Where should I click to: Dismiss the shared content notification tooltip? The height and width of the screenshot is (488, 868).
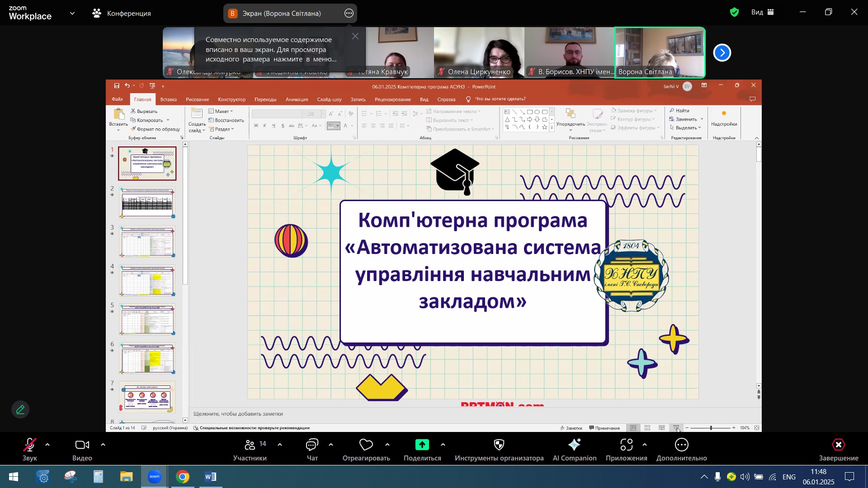355,36
